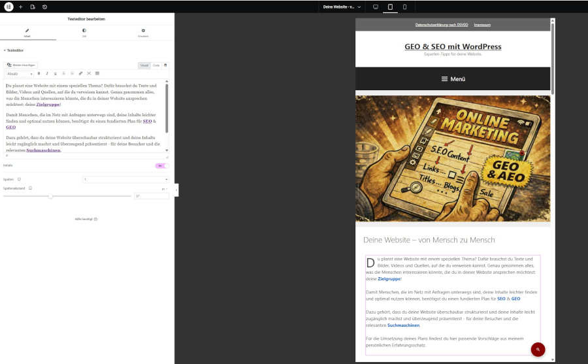Click inside the text editor content area
The width and height of the screenshot is (588, 364).
coord(84,116)
